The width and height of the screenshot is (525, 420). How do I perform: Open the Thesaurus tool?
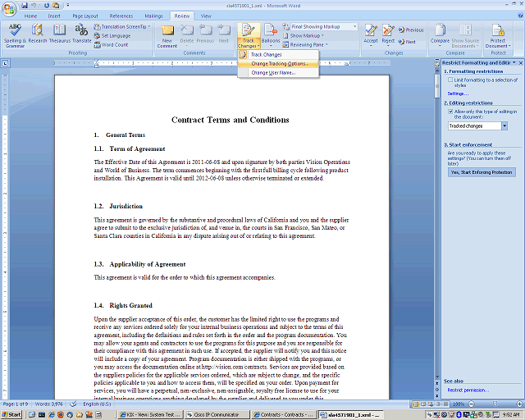click(x=60, y=34)
